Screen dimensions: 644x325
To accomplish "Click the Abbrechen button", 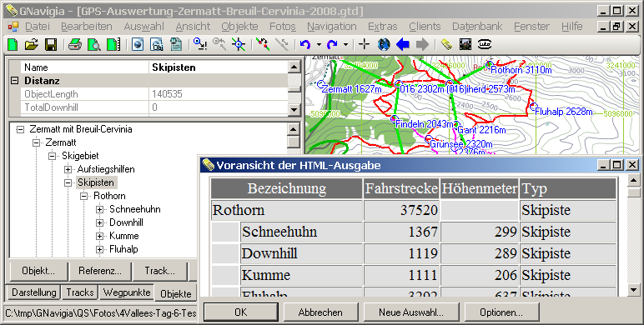I will [320, 312].
